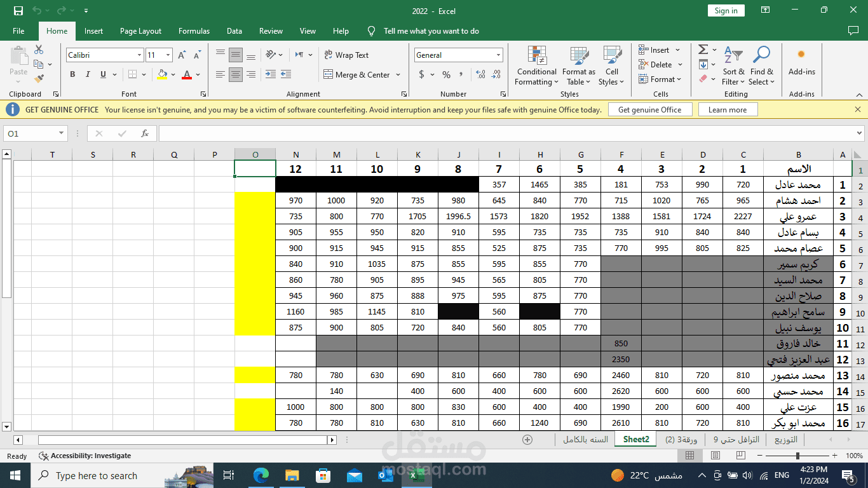The image size is (868, 488).
Task: Open the font size dropdown showing 11
Action: (168, 55)
